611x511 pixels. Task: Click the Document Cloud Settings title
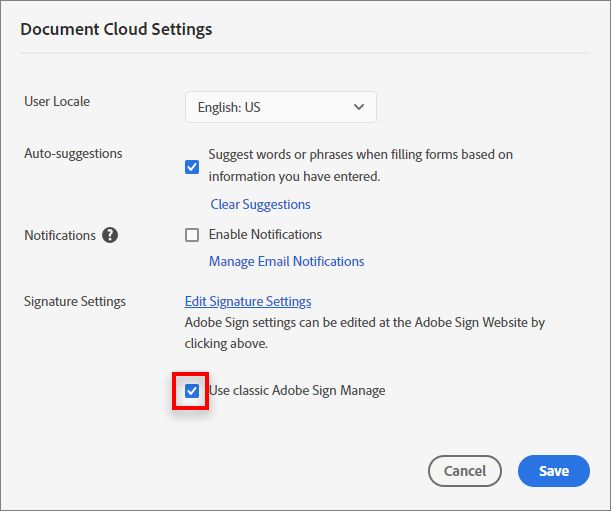116,29
